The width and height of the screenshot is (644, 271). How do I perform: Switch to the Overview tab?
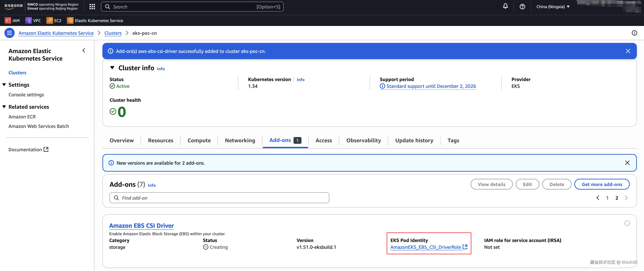122,140
